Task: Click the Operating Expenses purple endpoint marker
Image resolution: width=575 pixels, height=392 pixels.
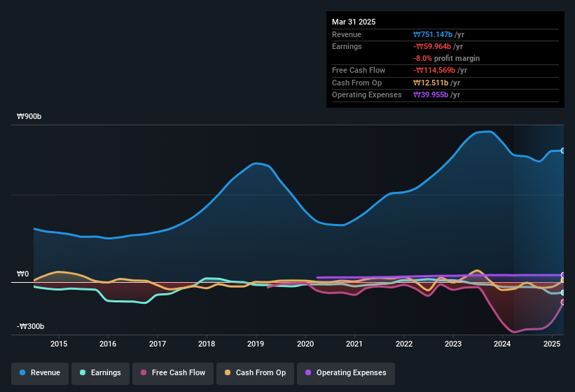Action: click(x=563, y=275)
